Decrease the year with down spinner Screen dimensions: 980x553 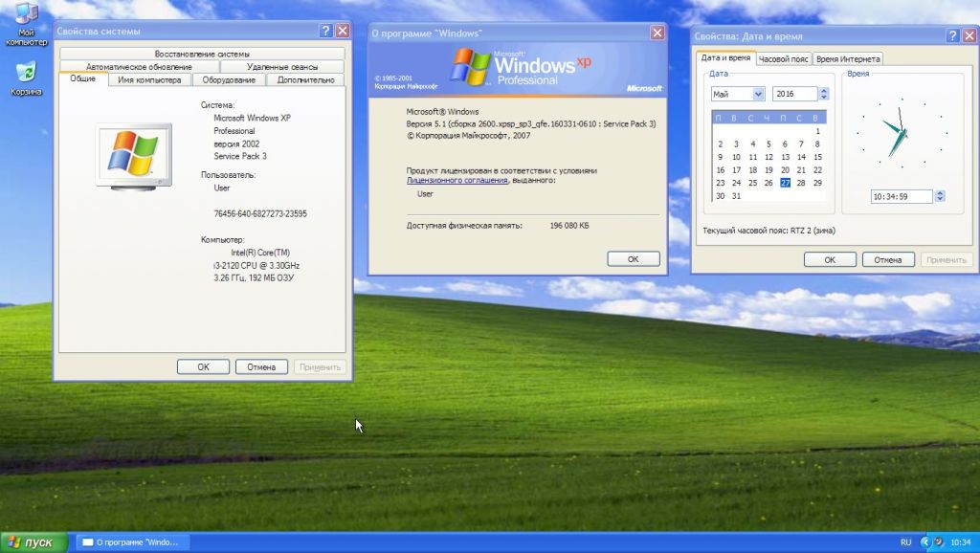(x=823, y=98)
